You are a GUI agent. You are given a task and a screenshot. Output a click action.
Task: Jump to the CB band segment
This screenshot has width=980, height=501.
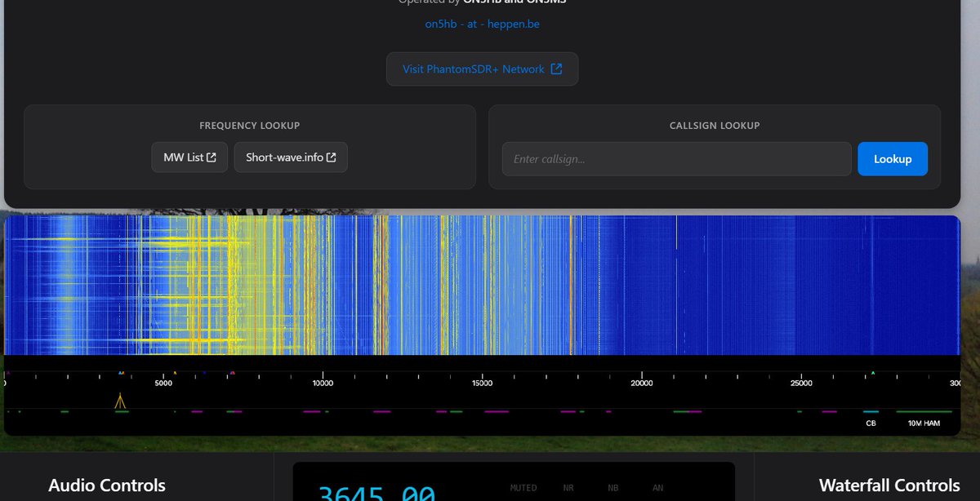click(x=871, y=423)
